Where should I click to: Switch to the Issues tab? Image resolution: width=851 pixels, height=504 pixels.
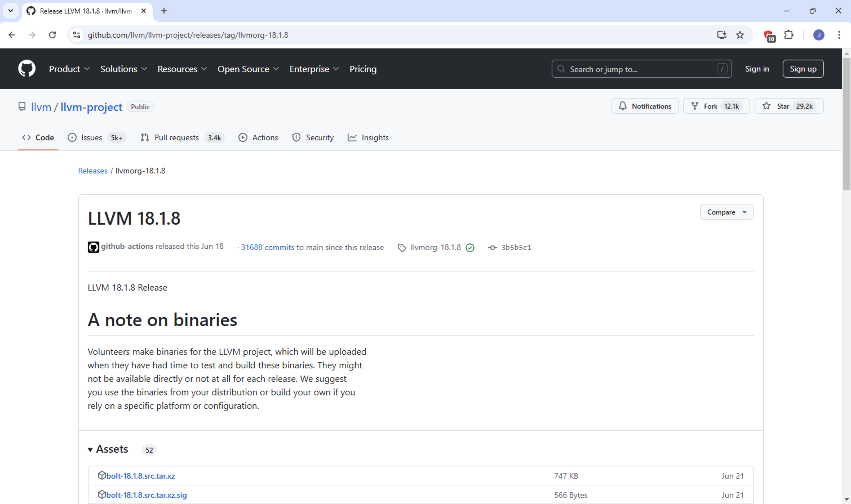[x=91, y=138]
